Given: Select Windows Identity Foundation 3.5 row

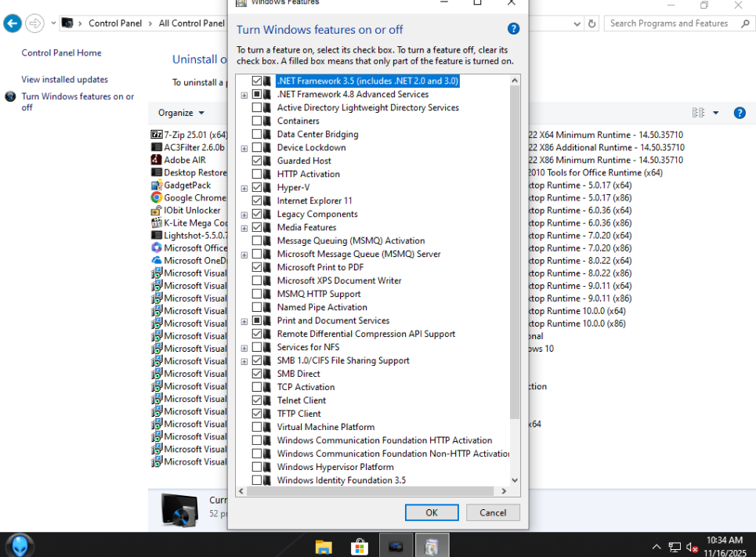Looking at the screenshot, I should (341, 480).
